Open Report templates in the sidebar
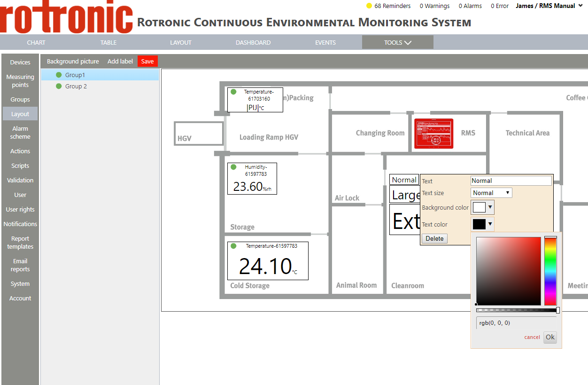 coord(20,243)
